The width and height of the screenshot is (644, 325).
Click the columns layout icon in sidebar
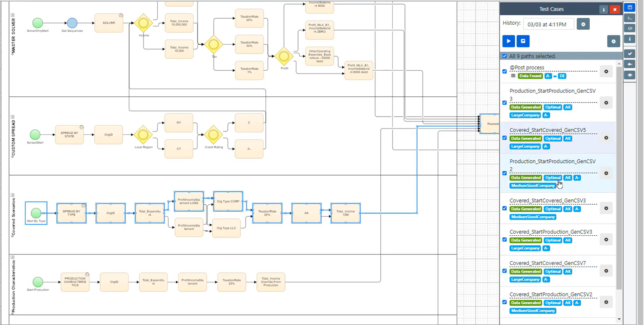630,7
